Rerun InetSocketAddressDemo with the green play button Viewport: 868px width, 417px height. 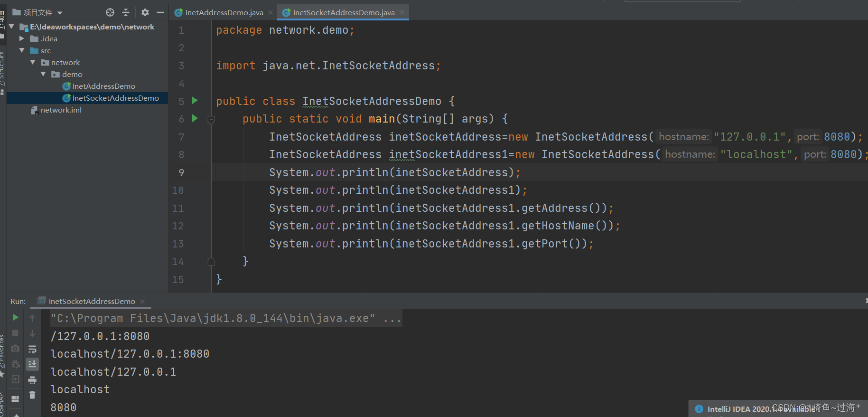click(15, 317)
